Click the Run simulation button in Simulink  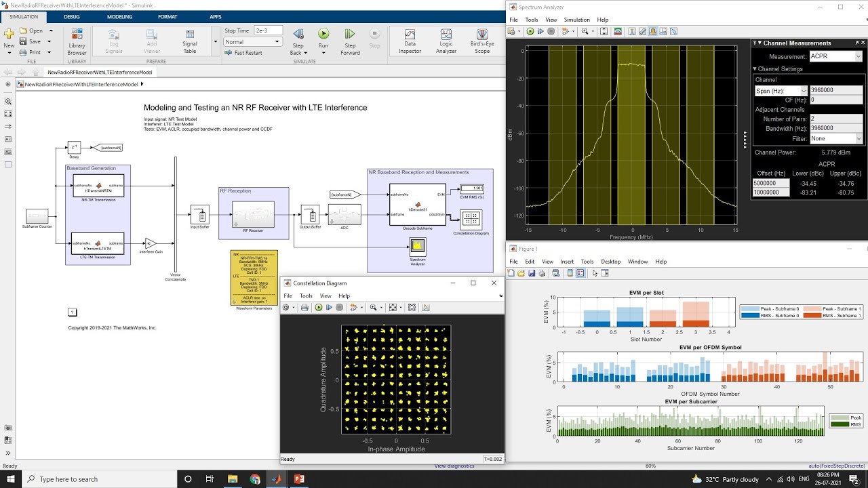click(323, 39)
